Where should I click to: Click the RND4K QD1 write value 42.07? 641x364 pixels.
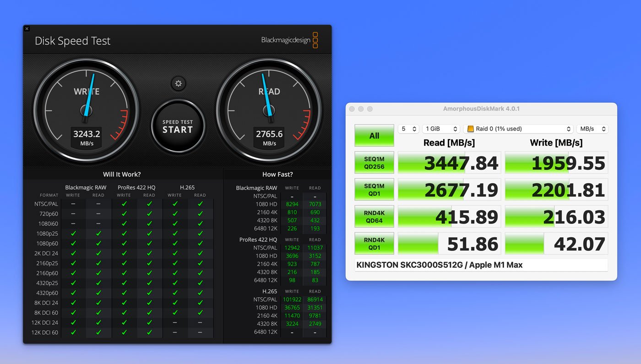pyautogui.click(x=556, y=244)
